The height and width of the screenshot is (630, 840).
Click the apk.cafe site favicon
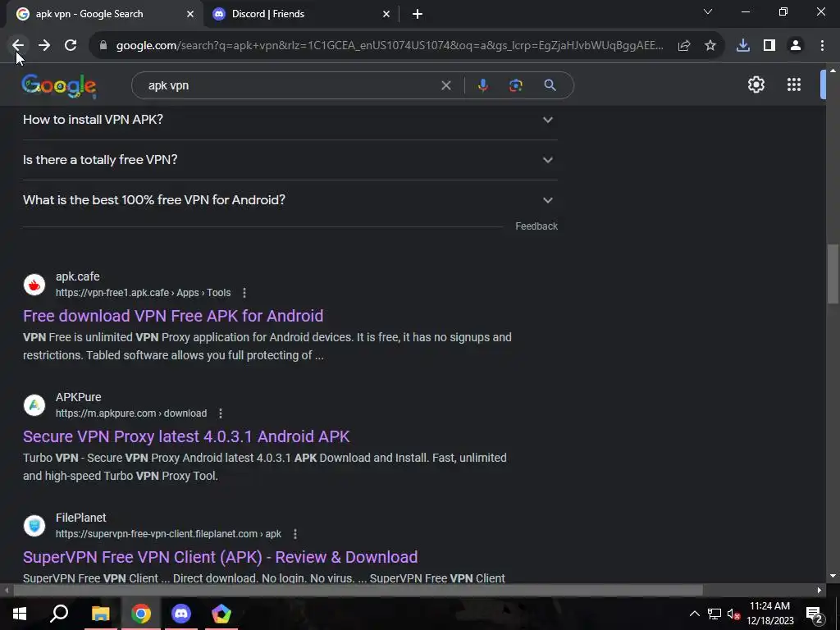[x=34, y=285]
